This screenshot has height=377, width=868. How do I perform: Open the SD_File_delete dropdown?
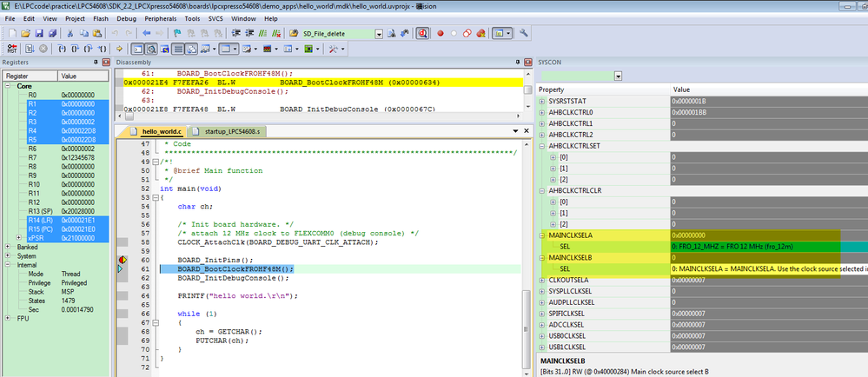pos(380,33)
